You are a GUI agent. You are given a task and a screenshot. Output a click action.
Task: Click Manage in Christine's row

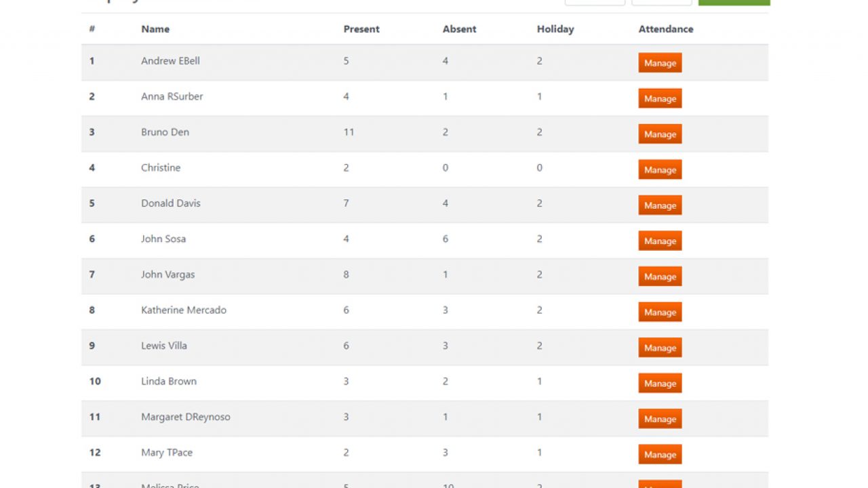pos(660,169)
